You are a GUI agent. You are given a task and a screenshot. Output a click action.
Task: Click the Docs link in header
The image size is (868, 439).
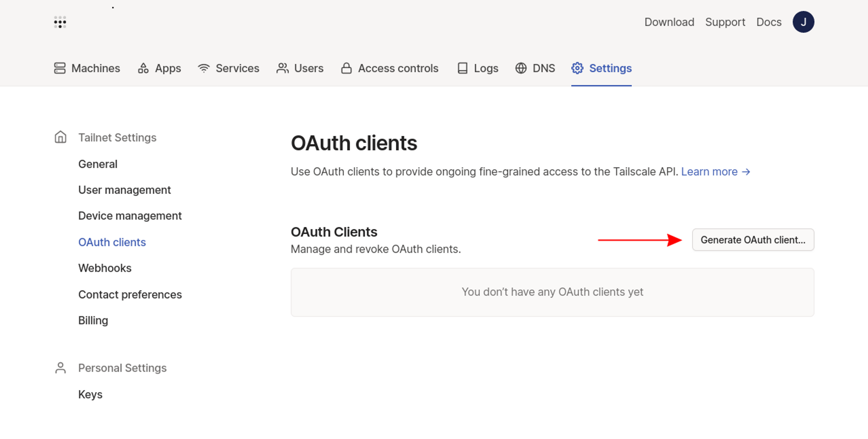click(769, 22)
